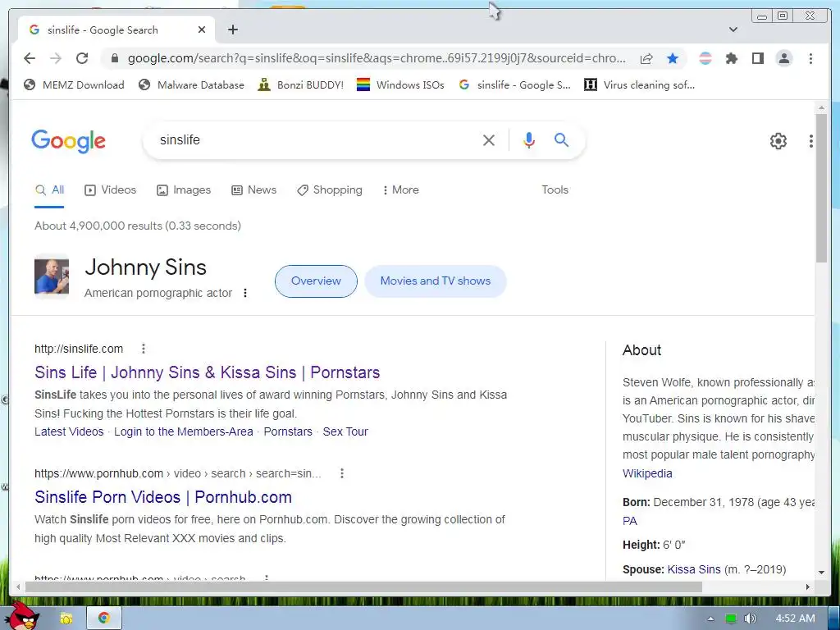Start voice search with microphone icon
This screenshot has width=840, height=630.
(529, 140)
